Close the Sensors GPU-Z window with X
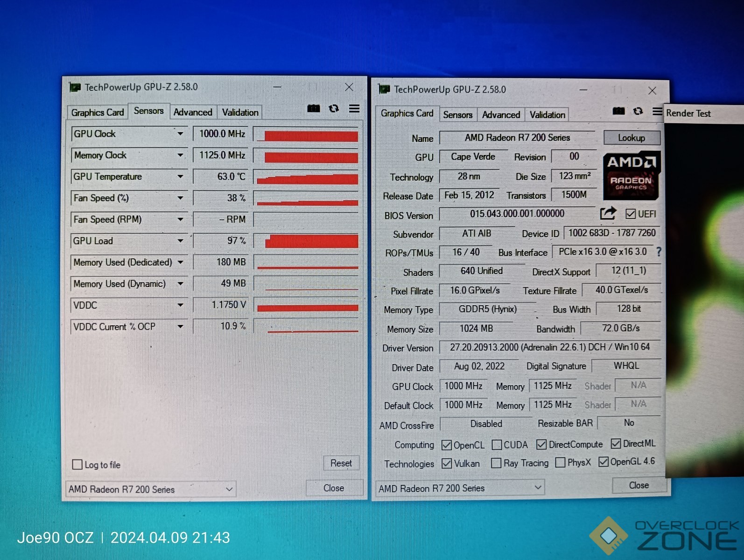 pyautogui.click(x=349, y=87)
